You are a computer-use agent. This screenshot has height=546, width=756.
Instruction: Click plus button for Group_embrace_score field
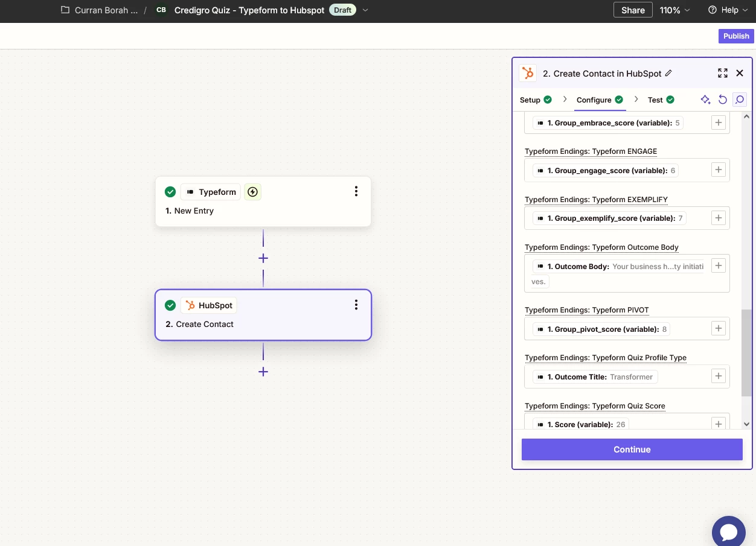(719, 122)
